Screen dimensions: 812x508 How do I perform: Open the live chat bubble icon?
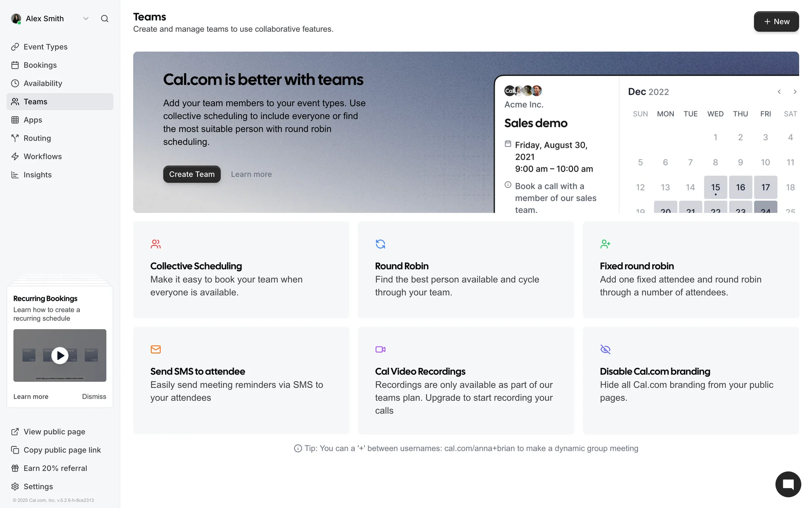788,484
